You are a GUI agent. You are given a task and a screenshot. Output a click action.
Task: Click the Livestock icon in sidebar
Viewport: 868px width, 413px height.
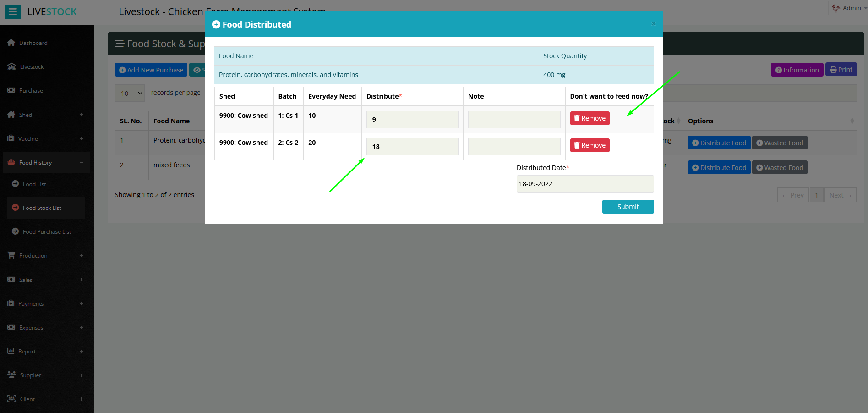click(11, 66)
